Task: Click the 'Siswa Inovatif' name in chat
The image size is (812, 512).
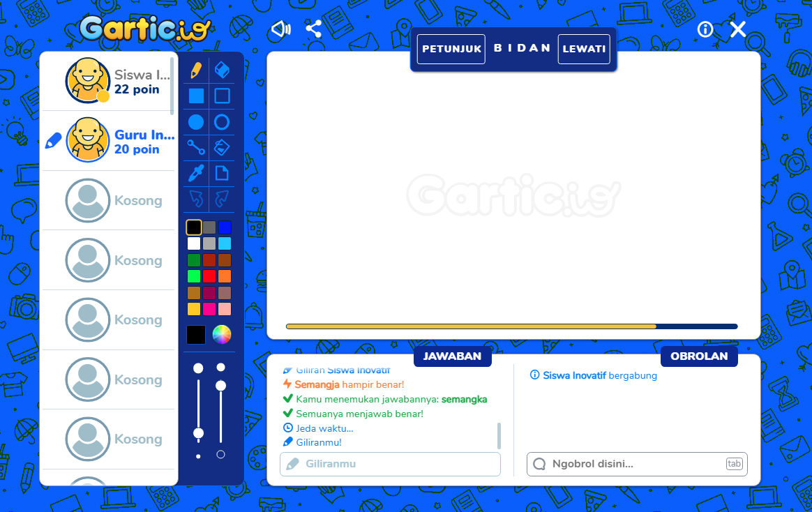Action: [x=574, y=375]
